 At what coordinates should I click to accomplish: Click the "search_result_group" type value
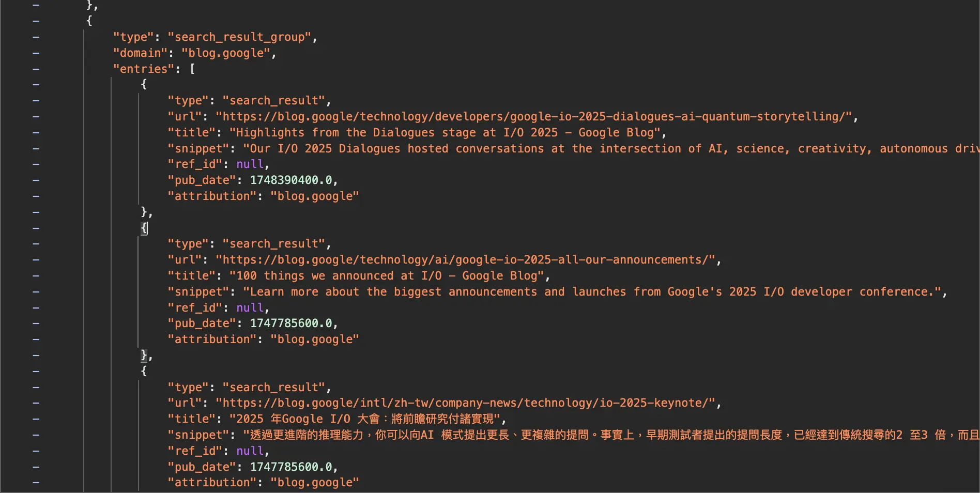point(239,37)
